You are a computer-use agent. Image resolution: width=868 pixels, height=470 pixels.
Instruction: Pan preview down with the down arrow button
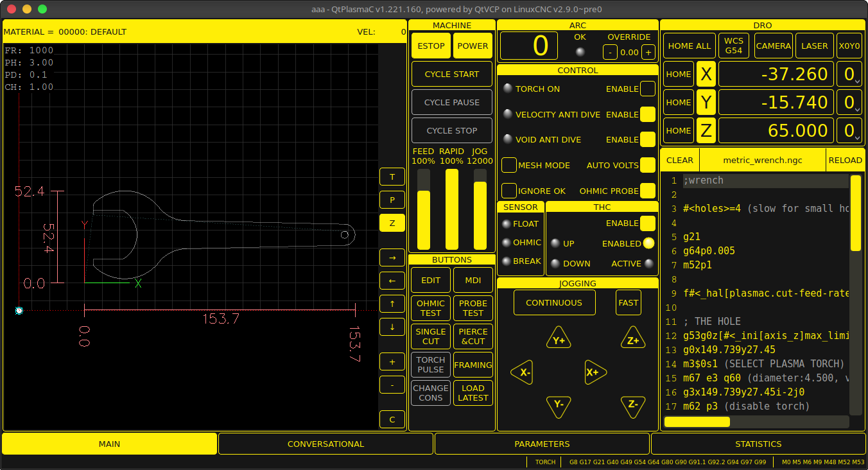click(392, 327)
